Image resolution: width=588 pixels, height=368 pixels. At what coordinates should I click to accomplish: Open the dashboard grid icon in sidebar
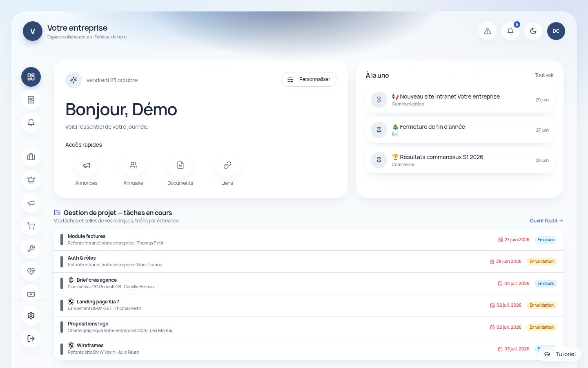tap(31, 77)
